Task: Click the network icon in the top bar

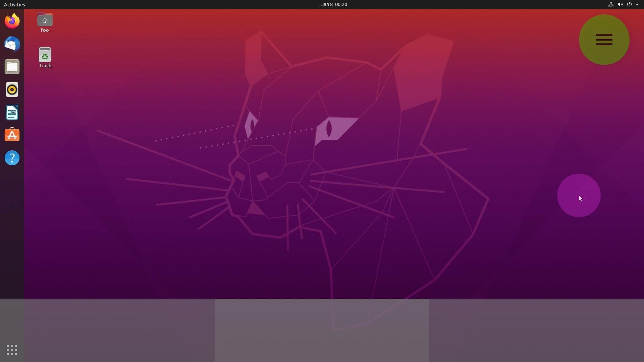Action: tap(610, 4)
